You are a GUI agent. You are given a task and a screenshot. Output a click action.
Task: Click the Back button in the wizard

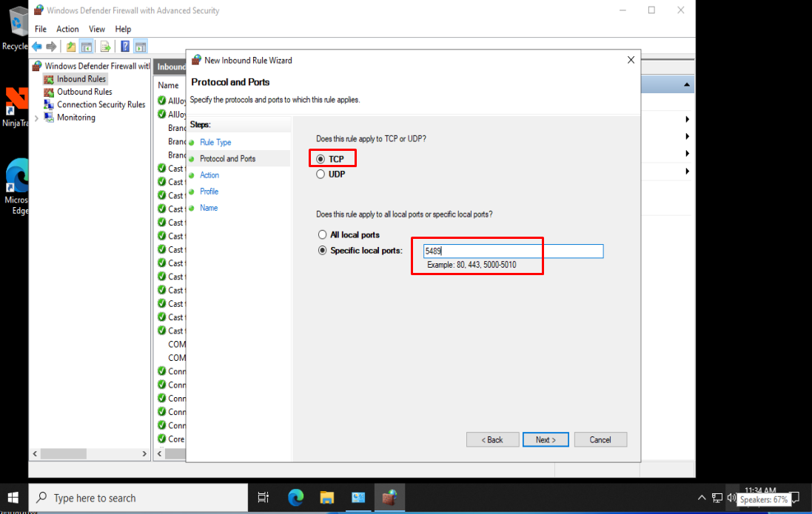(492, 439)
